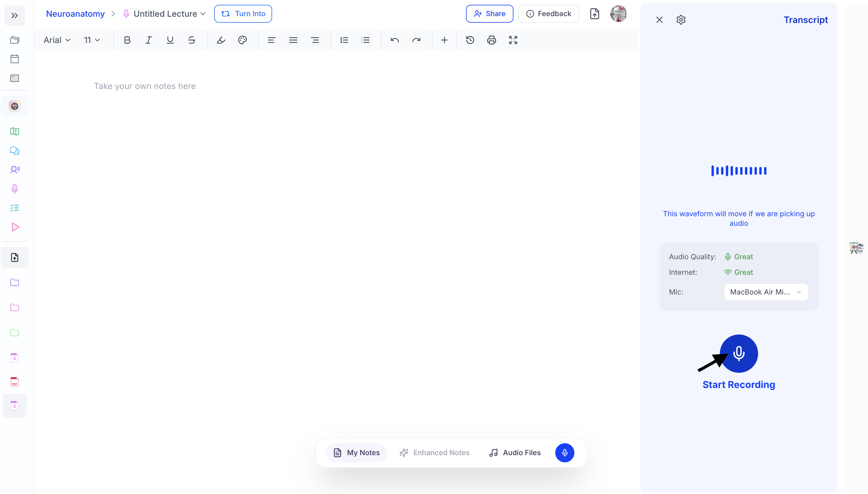Click the notes text area placeholder
This screenshot has width=868, height=494.
pyautogui.click(x=145, y=86)
